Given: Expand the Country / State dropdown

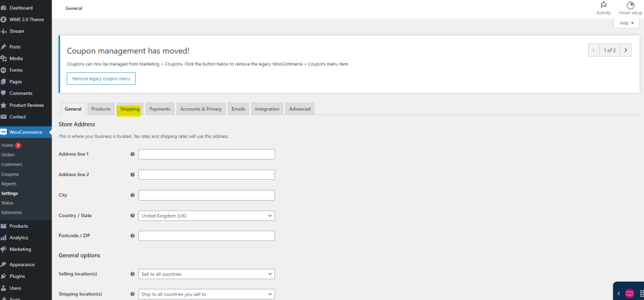Looking at the screenshot, I should [206, 216].
